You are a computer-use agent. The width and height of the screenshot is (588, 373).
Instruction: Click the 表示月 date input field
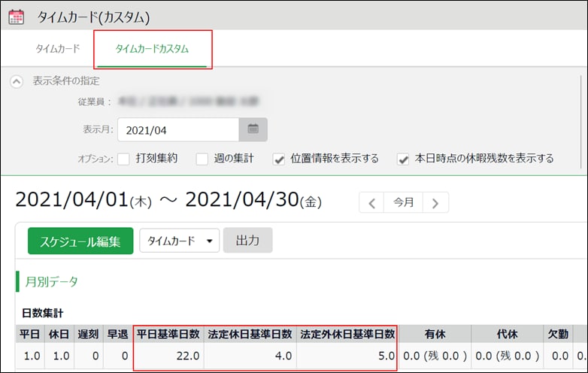(177, 129)
